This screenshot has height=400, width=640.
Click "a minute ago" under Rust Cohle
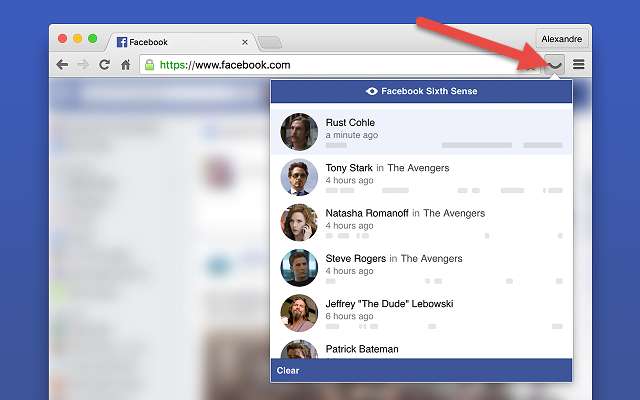(352, 135)
